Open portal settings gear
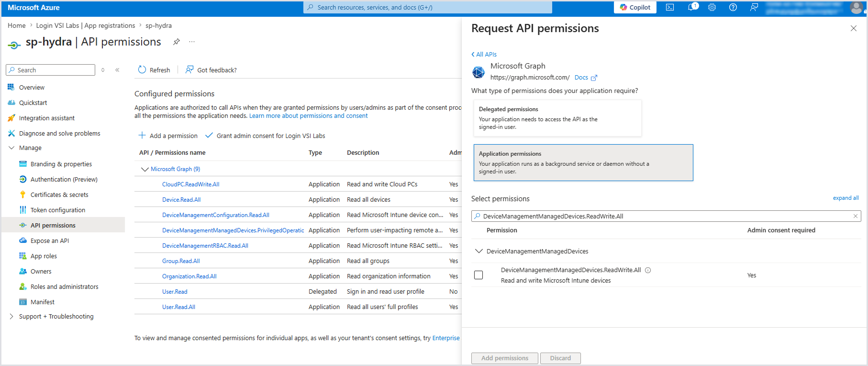The height and width of the screenshot is (366, 868). (x=712, y=7)
